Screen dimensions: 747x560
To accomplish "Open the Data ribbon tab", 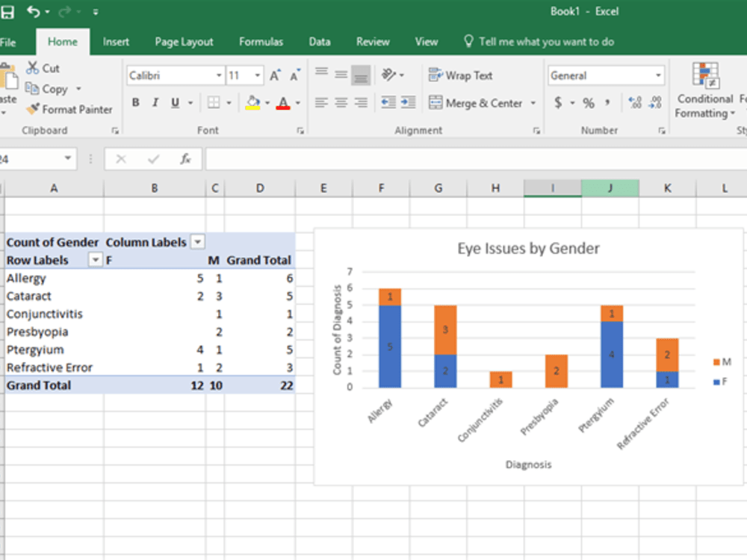I will pos(319,42).
